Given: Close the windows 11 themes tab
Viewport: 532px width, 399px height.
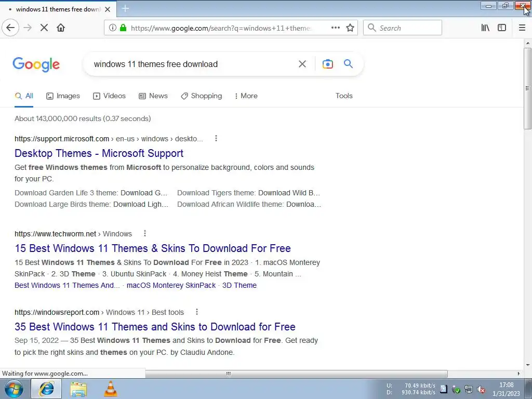Looking at the screenshot, I should coord(108,9).
